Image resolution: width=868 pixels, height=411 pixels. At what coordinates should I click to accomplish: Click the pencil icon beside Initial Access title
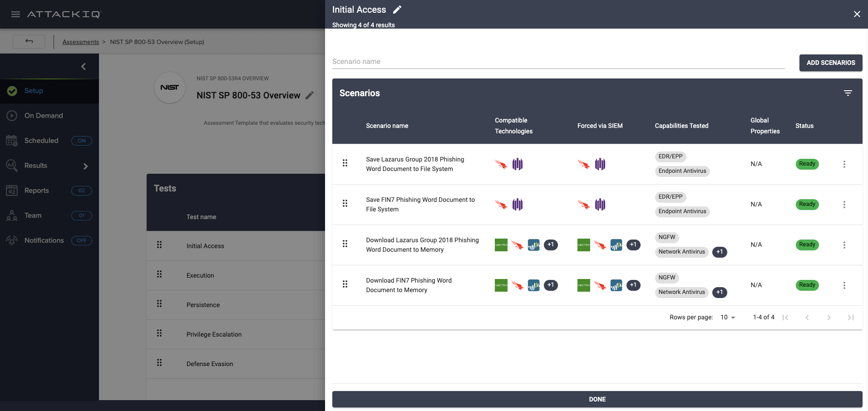tap(397, 10)
